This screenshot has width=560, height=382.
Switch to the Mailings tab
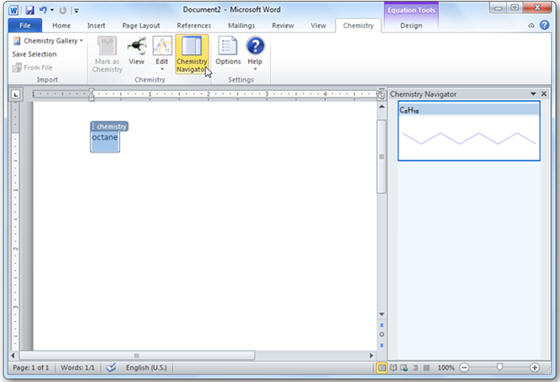click(x=241, y=26)
